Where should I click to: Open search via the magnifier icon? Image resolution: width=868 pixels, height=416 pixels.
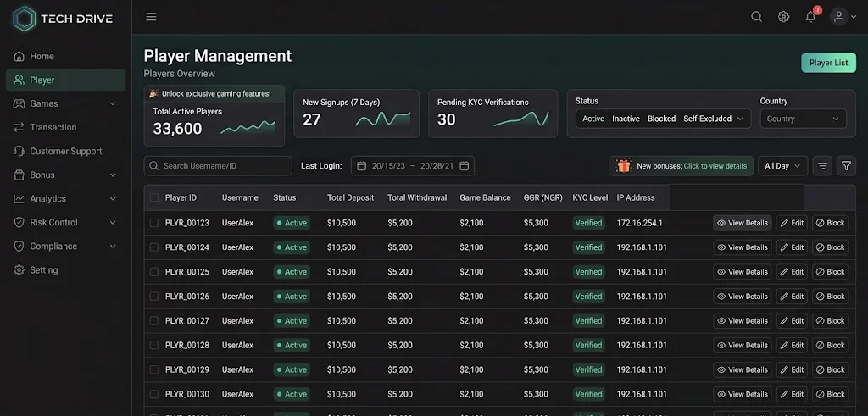point(756,17)
